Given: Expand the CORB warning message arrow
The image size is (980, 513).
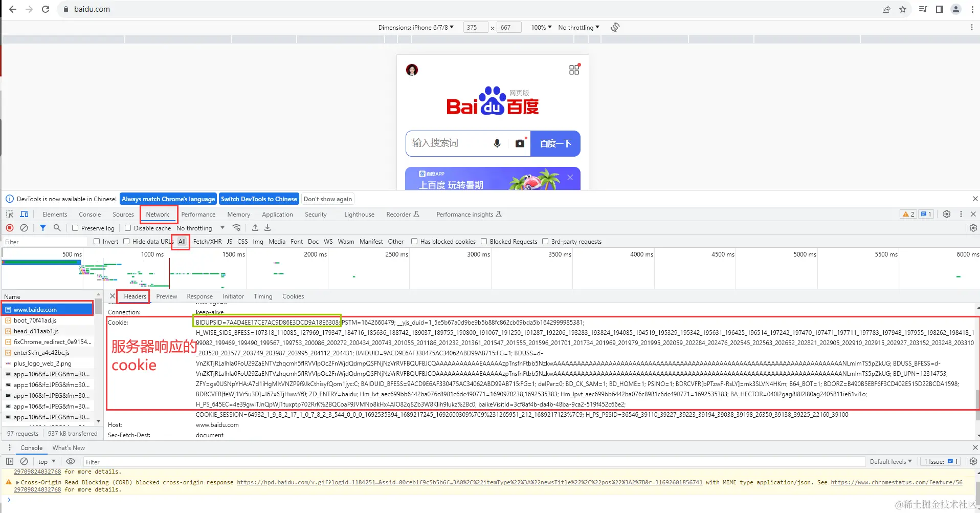Looking at the screenshot, I should coord(18,482).
